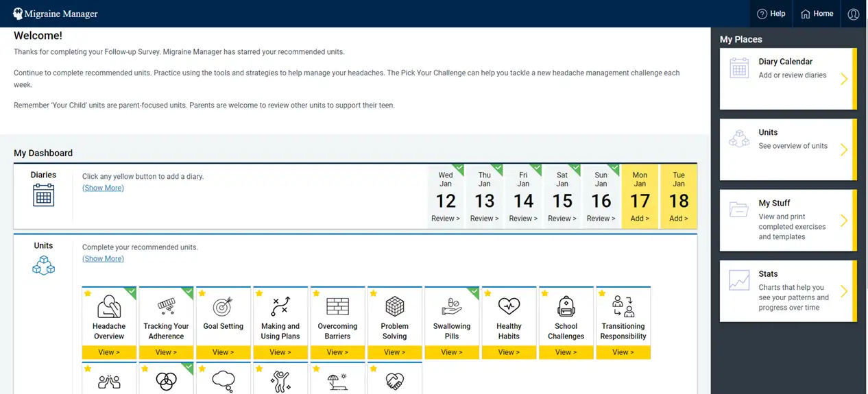Click the chevron on My Stuff card

(844, 221)
